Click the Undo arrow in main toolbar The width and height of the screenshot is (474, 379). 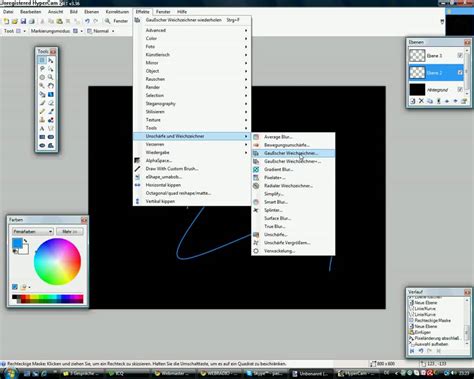pyautogui.click(x=87, y=21)
